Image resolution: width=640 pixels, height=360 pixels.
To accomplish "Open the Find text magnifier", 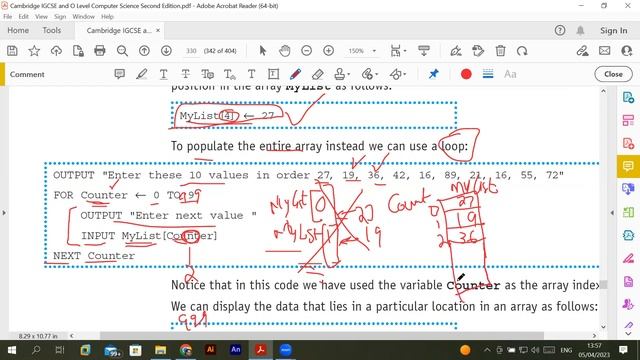I will tap(122, 51).
